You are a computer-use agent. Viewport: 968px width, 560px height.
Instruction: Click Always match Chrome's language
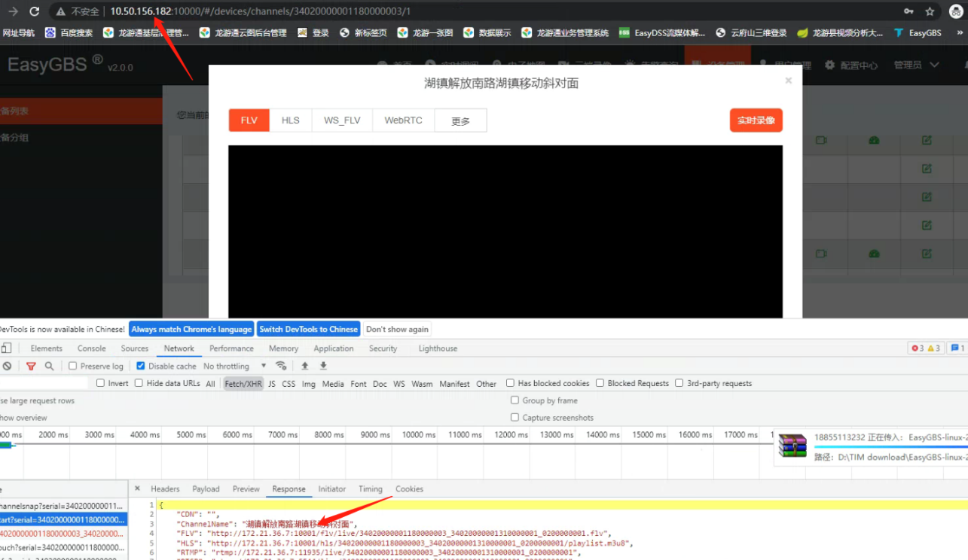point(191,329)
